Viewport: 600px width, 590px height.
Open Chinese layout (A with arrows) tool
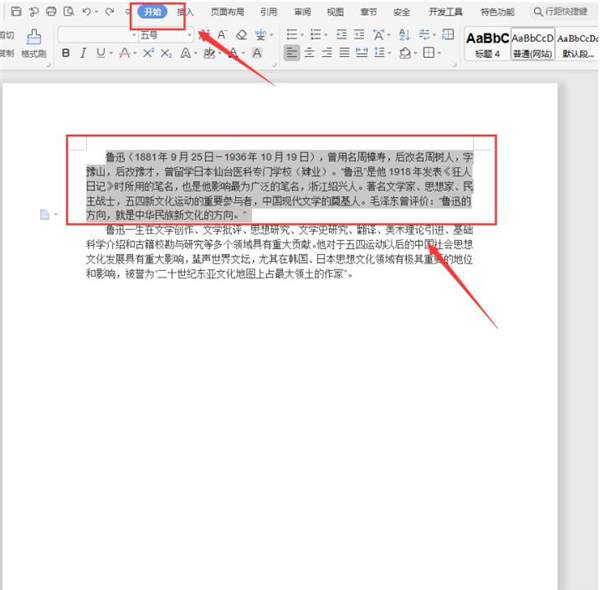click(x=378, y=35)
